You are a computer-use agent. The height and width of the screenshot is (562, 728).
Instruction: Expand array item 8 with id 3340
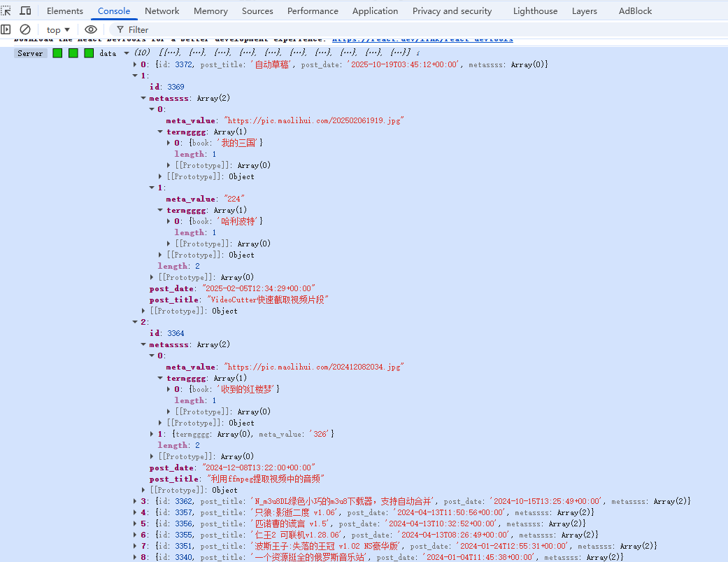135,557
